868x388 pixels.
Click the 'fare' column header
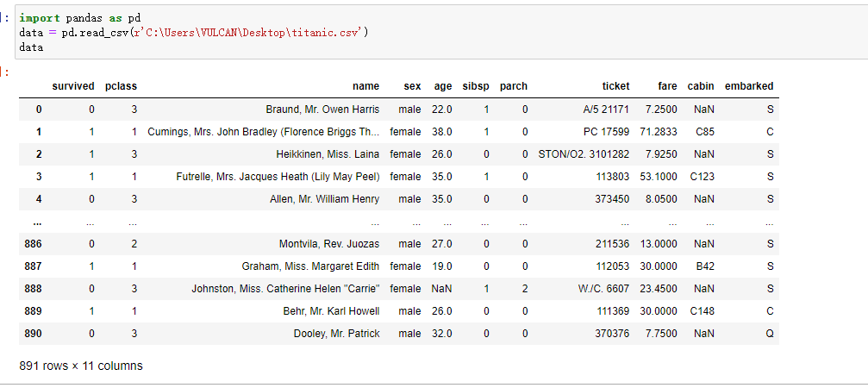pos(667,86)
